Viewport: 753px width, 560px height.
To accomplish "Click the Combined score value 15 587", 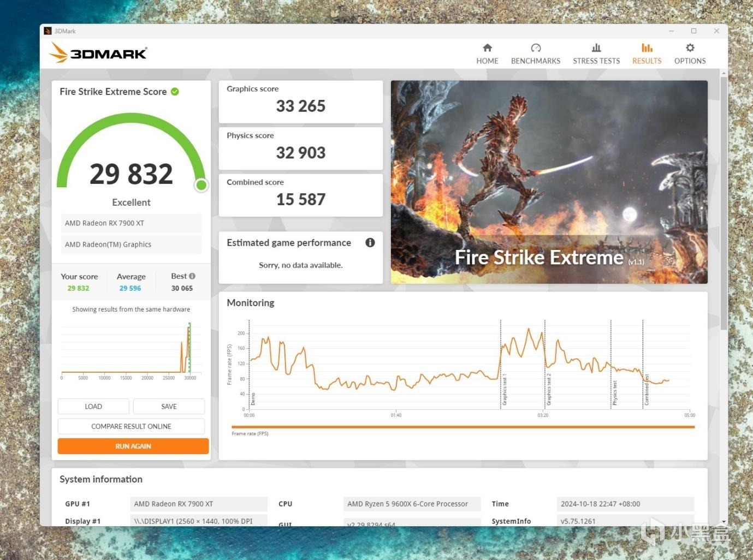I will (x=301, y=200).
